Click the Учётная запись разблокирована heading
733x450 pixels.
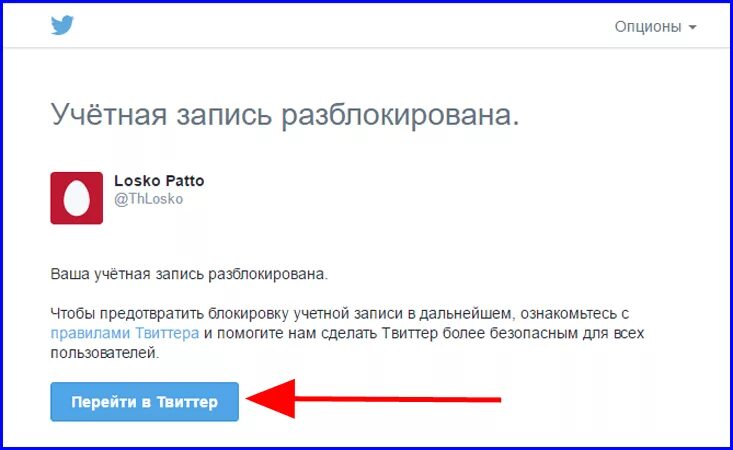coord(285,115)
